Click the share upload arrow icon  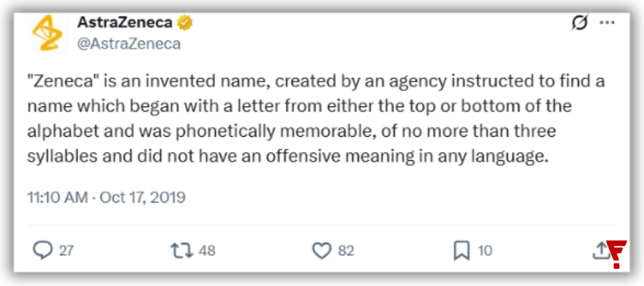coord(599,250)
